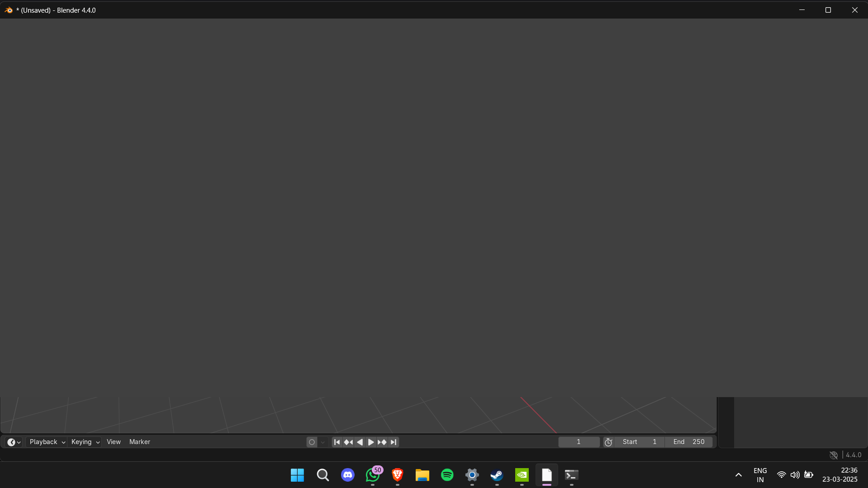Viewport: 868px width, 488px height.
Task: Click the red cursor line in the timeline
Action: tap(538, 415)
